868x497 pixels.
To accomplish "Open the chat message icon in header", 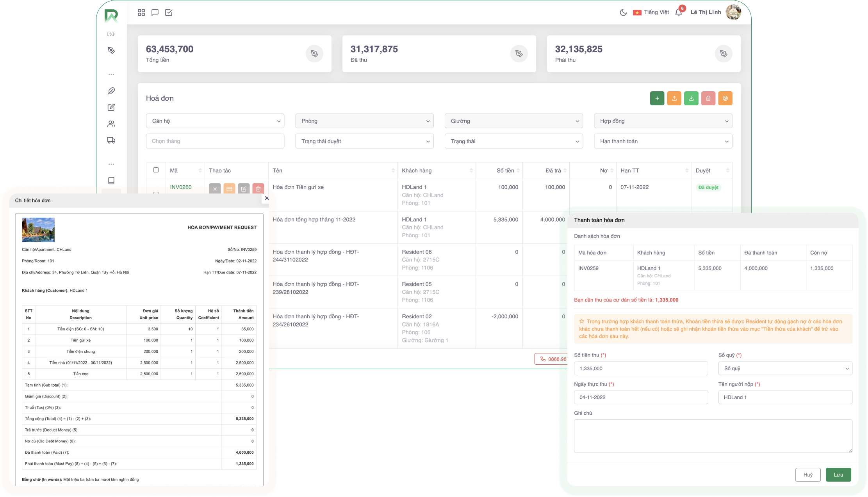I will click(155, 12).
